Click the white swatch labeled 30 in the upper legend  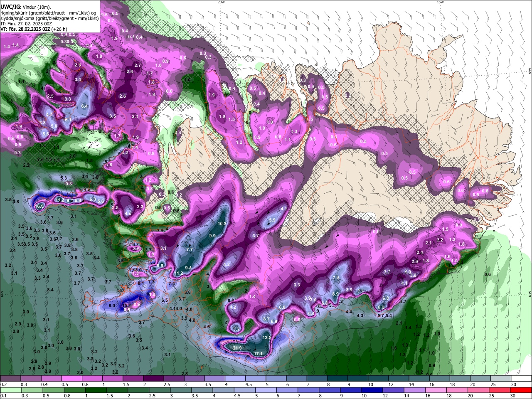521,378
